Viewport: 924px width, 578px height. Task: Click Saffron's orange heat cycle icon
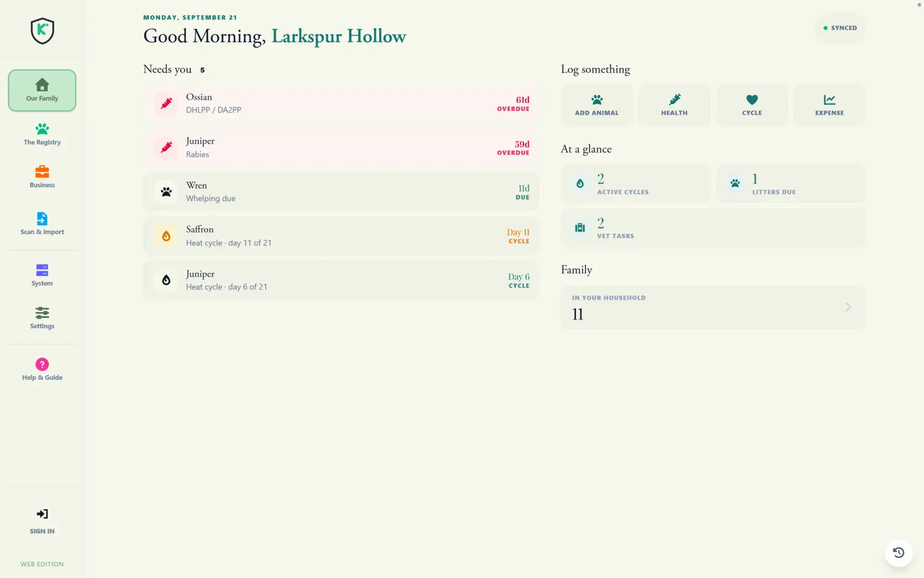pos(166,236)
